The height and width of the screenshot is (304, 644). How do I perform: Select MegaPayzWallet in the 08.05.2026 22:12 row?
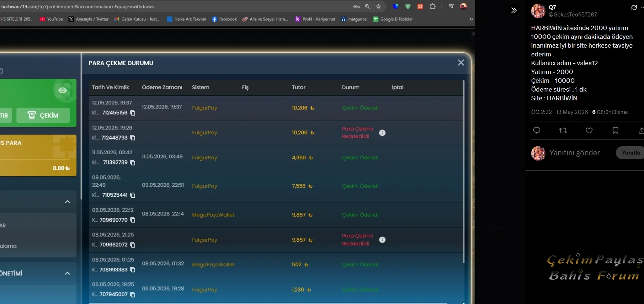(x=213, y=215)
